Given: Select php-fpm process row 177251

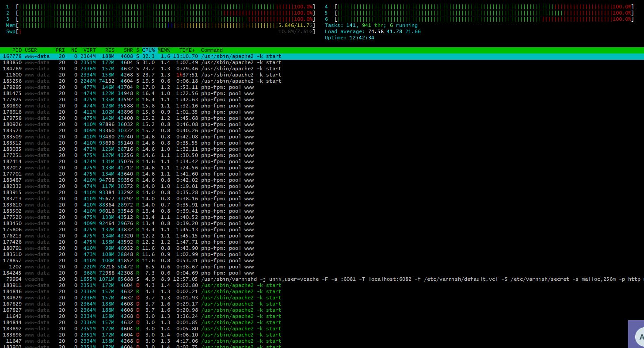Looking at the screenshot, I should 322,155.
